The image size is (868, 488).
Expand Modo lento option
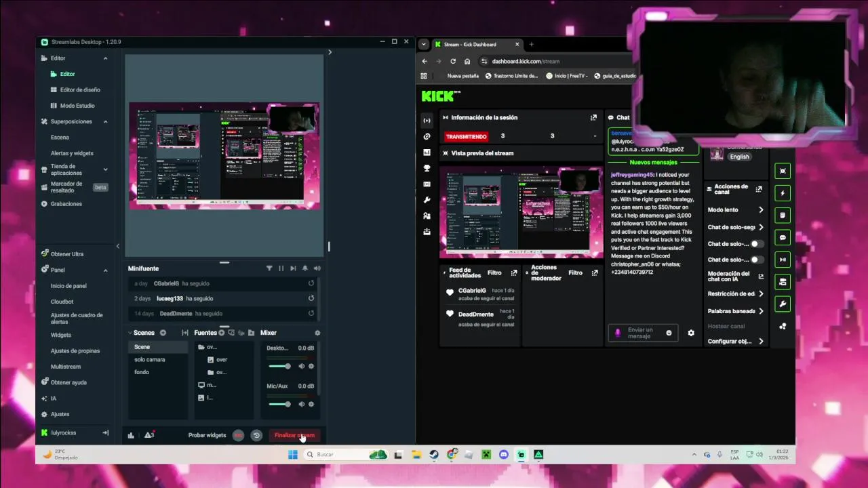pos(761,210)
